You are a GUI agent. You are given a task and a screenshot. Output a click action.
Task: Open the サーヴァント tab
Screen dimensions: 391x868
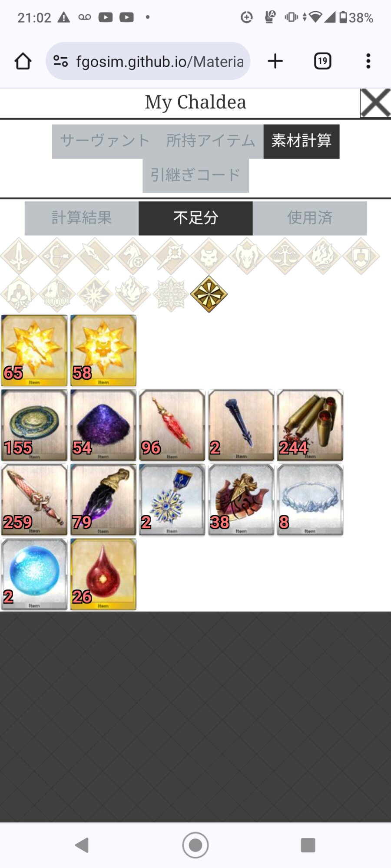point(105,141)
